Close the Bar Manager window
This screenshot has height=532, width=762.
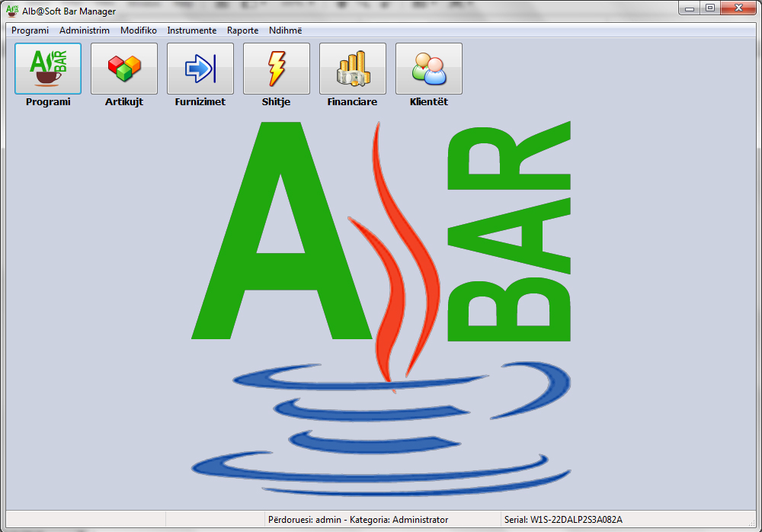click(738, 8)
